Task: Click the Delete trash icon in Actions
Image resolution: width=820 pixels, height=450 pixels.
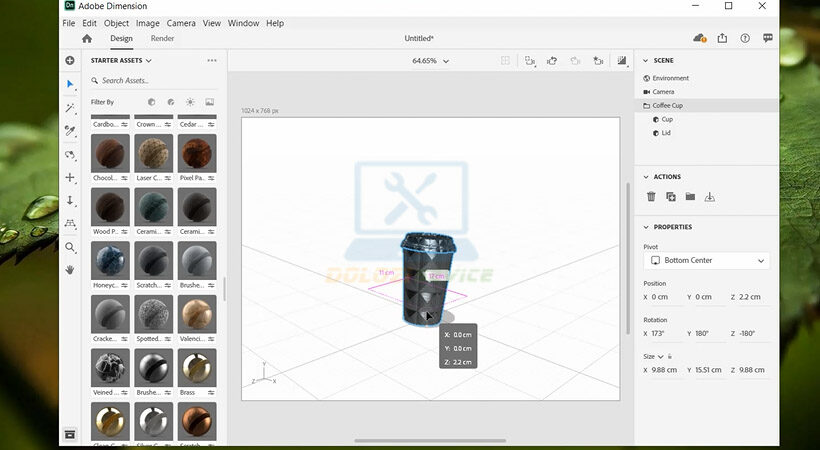Action: [651, 197]
